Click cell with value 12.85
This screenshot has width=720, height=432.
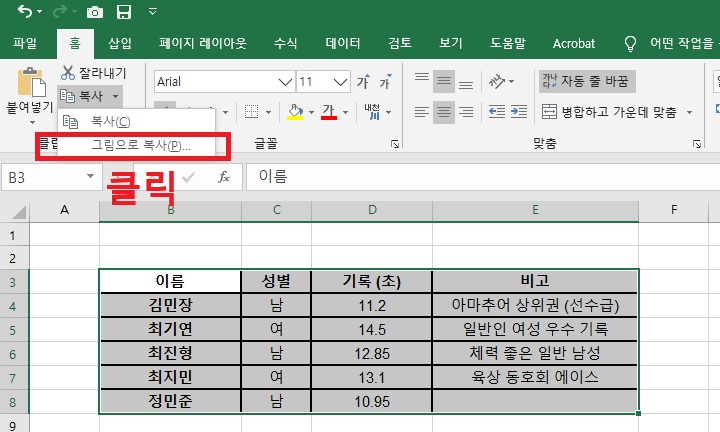372,353
